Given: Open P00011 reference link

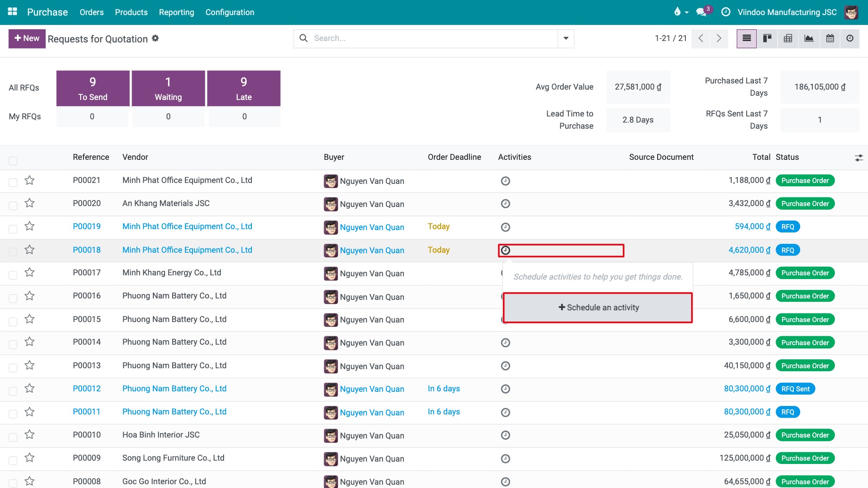Looking at the screenshot, I should (x=87, y=412).
